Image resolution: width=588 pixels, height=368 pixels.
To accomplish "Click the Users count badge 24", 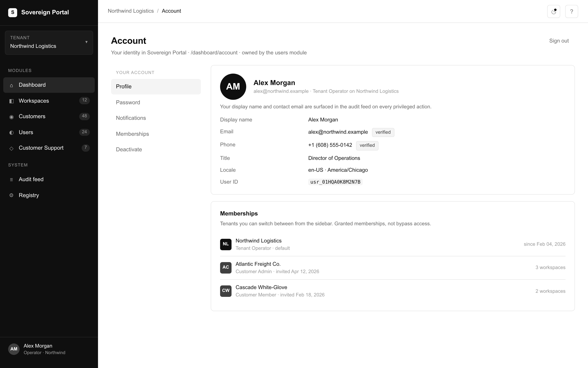I will click(84, 132).
